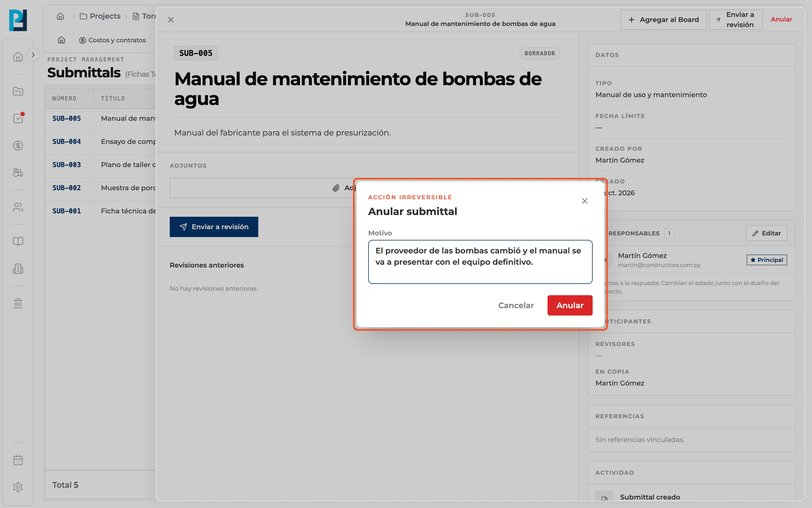
Task: Click Agregar al Board button
Action: [x=663, y=20]
